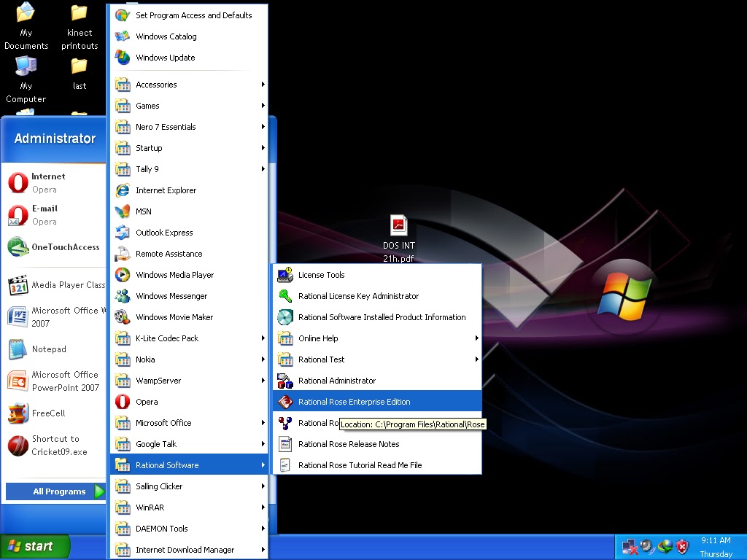Open E-mail Opera pinned item
The width and height of the screenshot is (747, 560).
click(54, 215)
